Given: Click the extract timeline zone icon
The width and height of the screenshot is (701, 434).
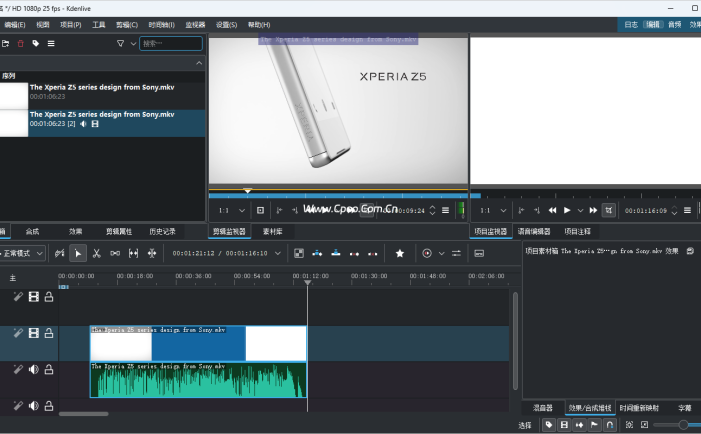Looking at the screenshot, I should (354, 253).
